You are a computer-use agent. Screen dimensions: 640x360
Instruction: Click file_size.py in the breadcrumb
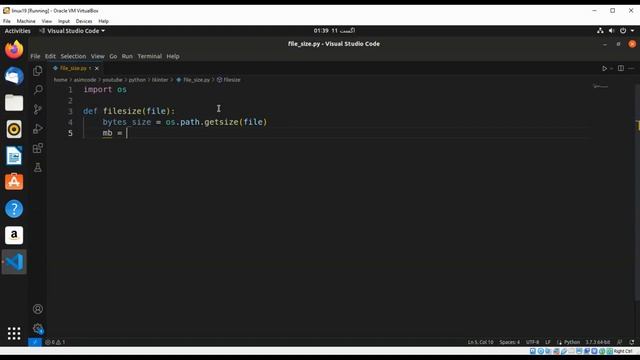(196, 80)
